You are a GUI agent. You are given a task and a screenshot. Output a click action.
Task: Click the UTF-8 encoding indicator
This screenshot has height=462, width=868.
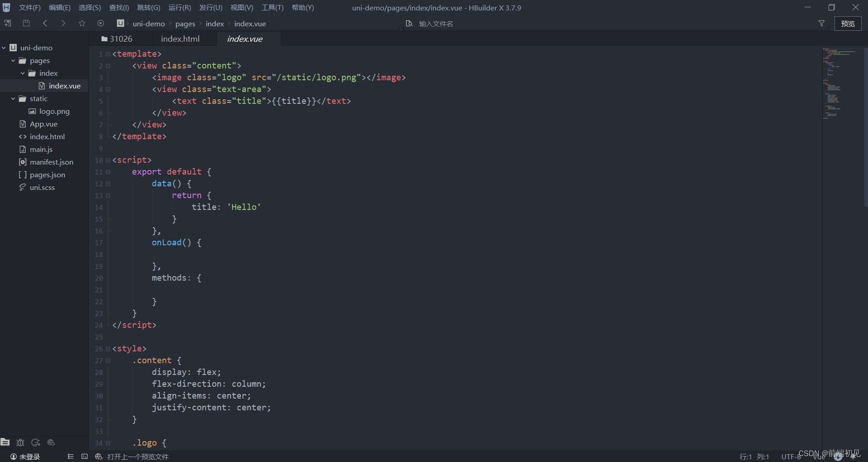tap(791, 457)
